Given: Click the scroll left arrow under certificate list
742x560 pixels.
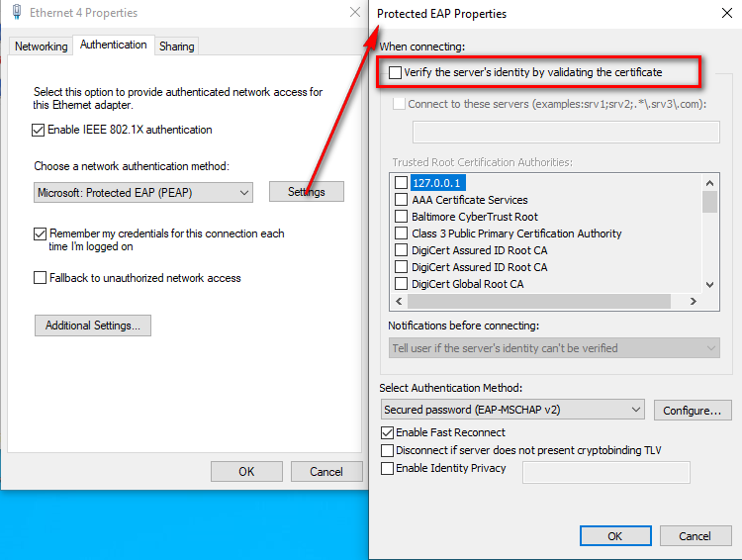Looking at the screenshot, I should [x=399, y=302].
